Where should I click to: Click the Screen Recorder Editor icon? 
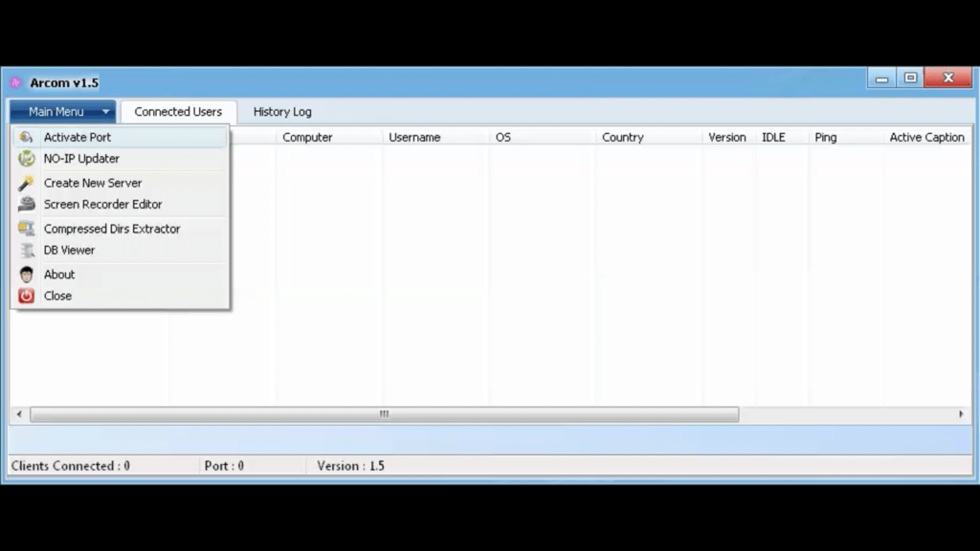(x=26, y=205)
